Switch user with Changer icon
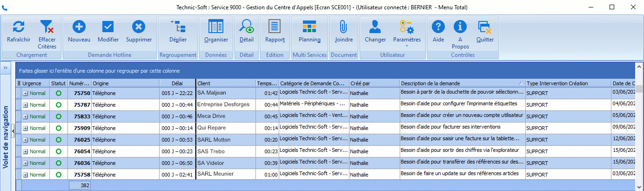 [375, 27]
